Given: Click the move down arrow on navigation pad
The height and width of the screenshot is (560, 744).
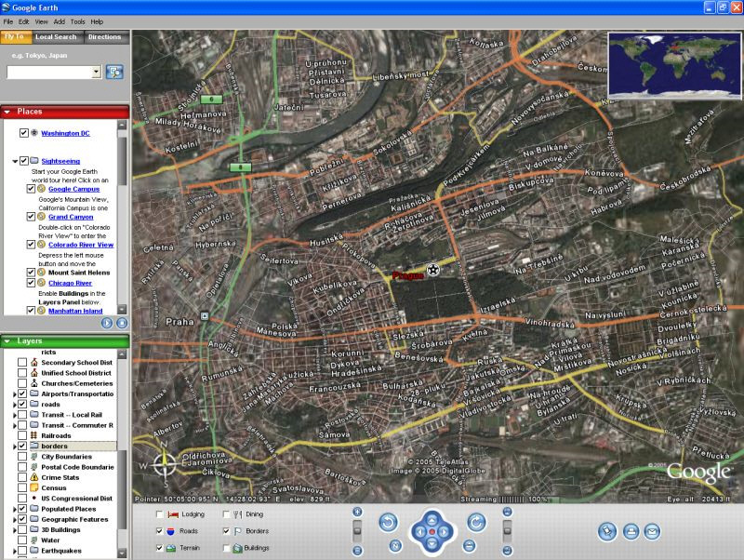Looking at the screenshot, I should (x=432, y=544).
